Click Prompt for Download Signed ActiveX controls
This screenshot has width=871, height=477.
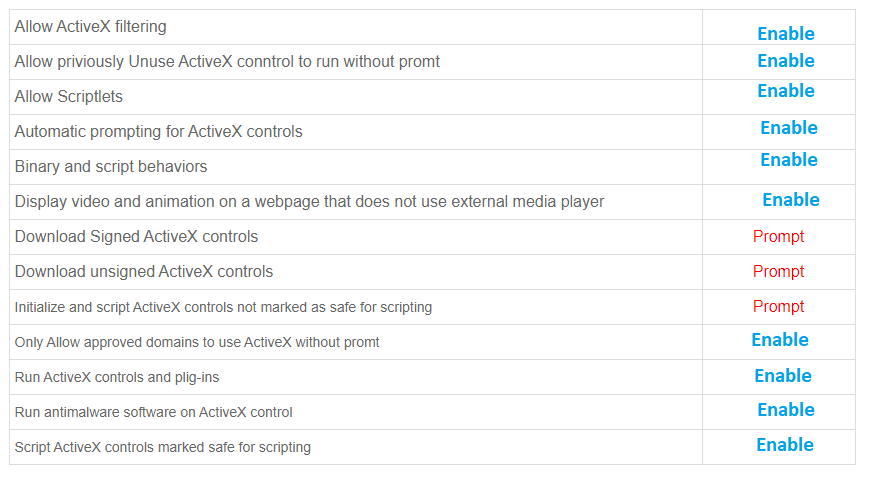778,237
